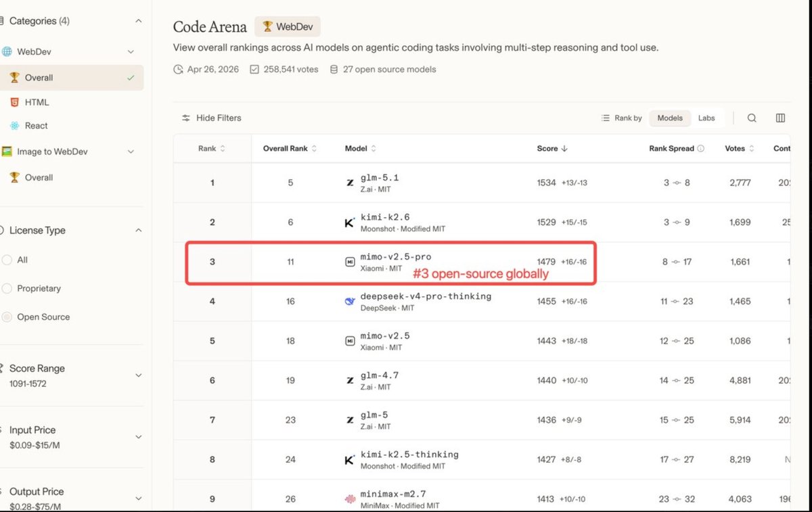
Task: Collapse the Categories section chevron
Action: tap(139, 21)
